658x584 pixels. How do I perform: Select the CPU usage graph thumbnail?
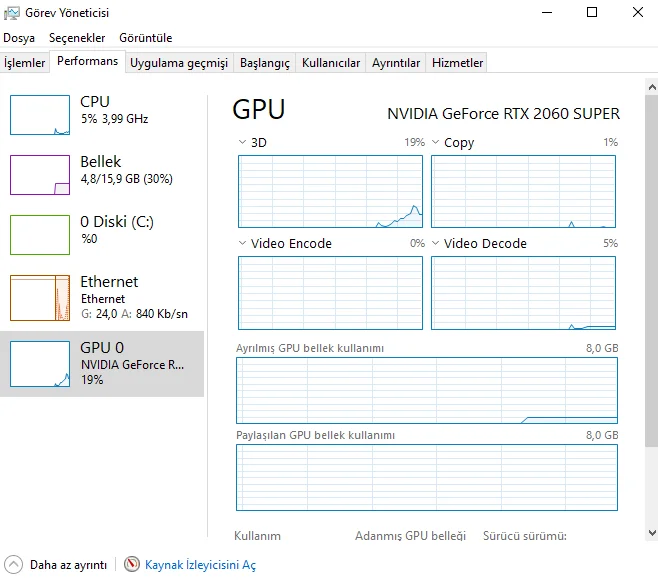point(40,115)
